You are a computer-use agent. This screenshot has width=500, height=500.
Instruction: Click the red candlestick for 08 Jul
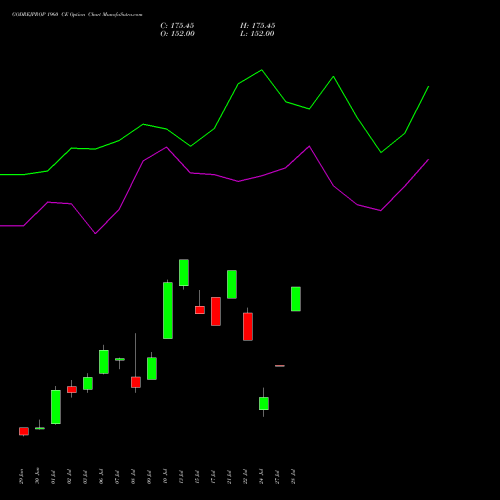(x=136, y=382)
